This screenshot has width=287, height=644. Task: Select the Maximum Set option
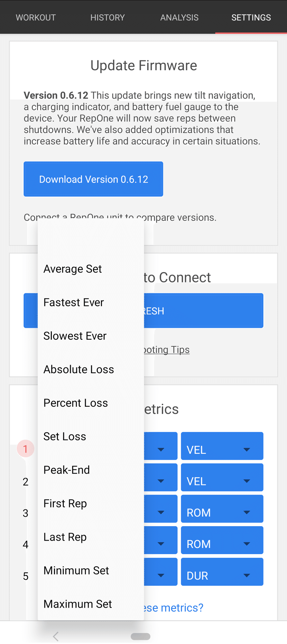pos(78,604)
